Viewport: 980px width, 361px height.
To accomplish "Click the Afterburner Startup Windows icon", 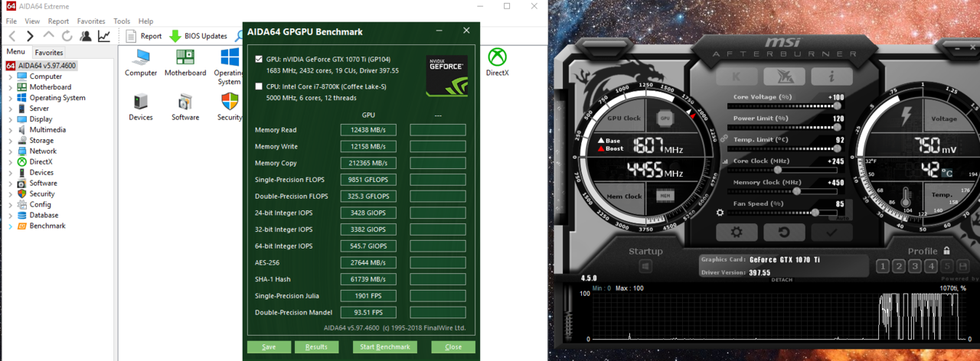I will 645,266.
